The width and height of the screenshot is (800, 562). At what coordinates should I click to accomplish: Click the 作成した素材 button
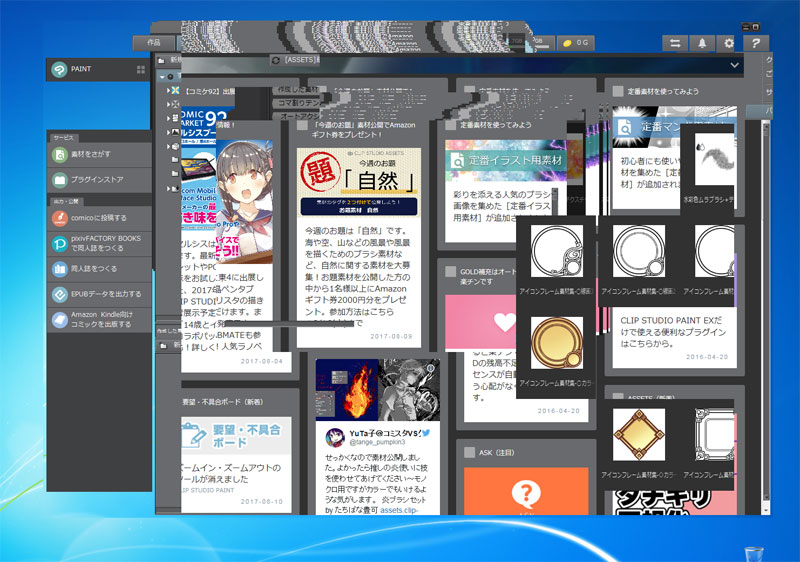(x=298, y=90)
